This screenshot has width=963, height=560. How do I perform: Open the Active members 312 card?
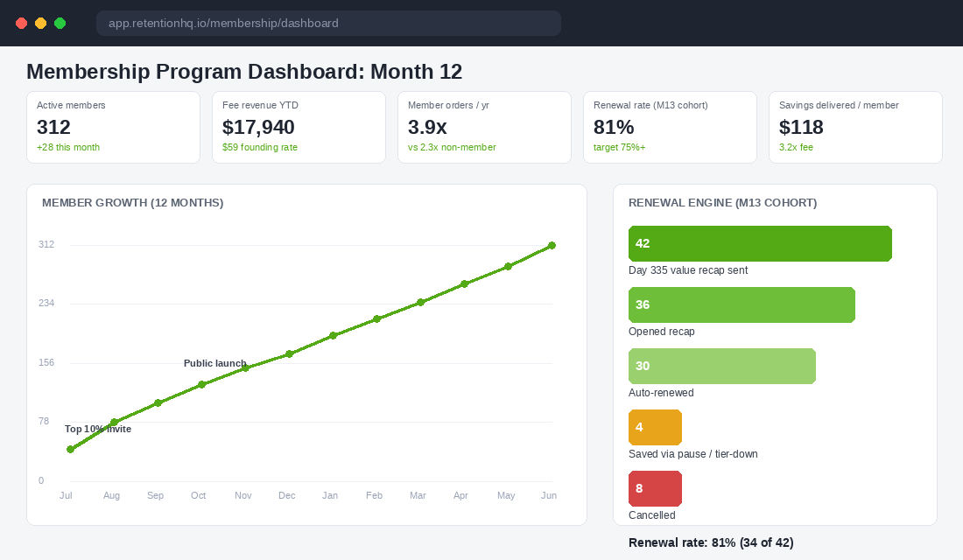tap(114, 128)
